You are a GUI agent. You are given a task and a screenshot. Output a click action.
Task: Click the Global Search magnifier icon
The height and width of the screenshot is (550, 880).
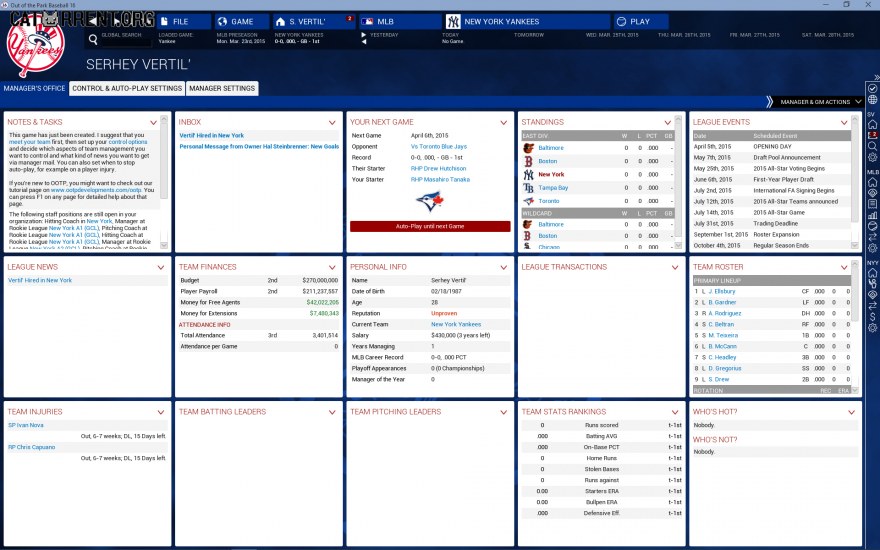coord(93,39)
